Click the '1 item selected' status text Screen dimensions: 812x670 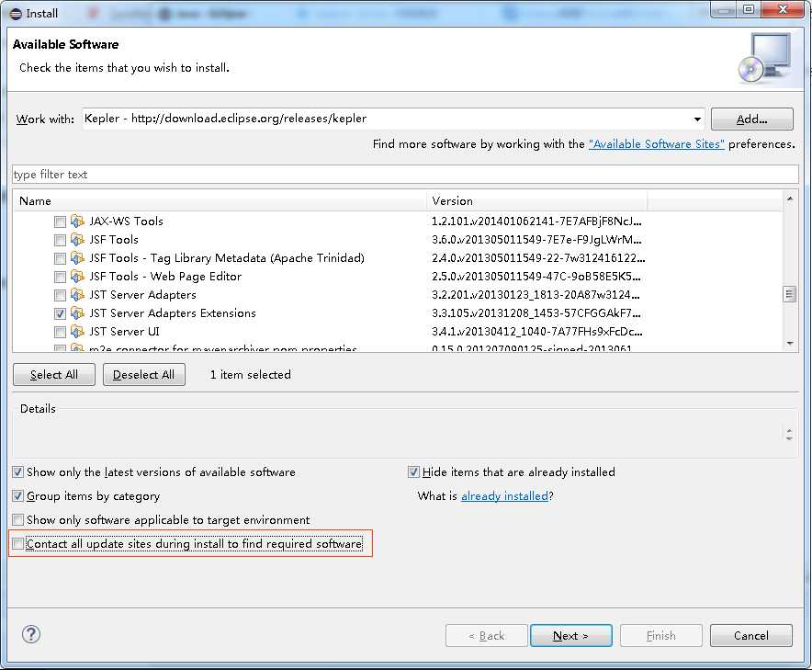pyautogui.click(x=251, y=375)
